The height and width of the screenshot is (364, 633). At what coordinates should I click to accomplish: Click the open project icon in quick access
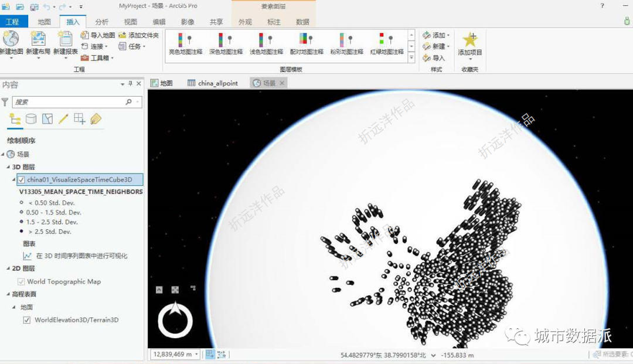pyautogui.click(x=19, y=6)
